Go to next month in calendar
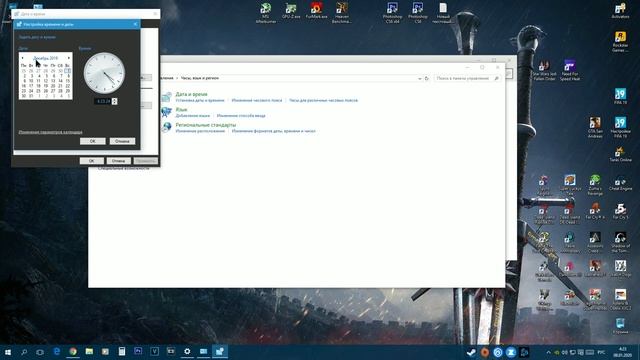The width and height of the screenshot is (640, 360). [x=69, y=58]
